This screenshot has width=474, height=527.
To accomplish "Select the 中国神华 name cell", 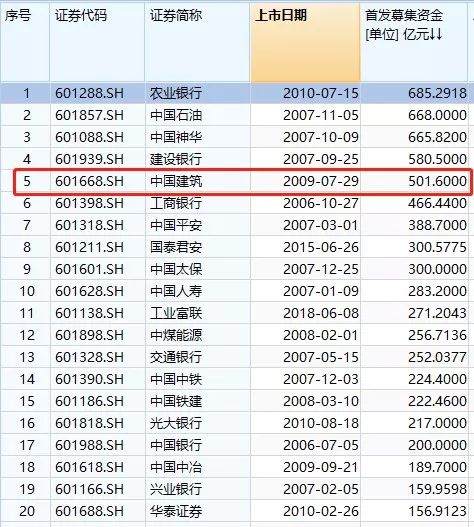I will (176, 137).
